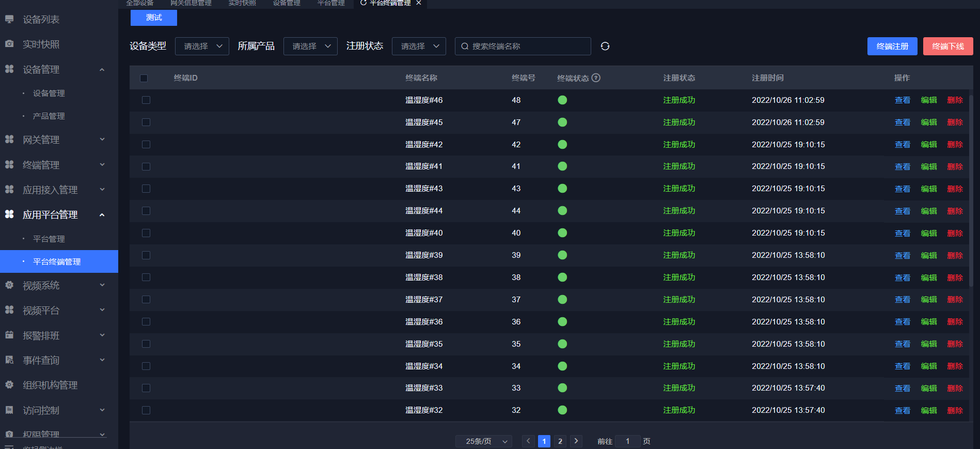Viewport: 980px width, 449px height.
Task: Click the 访问控制 sidebar icon
Action: pyautogui.click(x=9, y=410)
